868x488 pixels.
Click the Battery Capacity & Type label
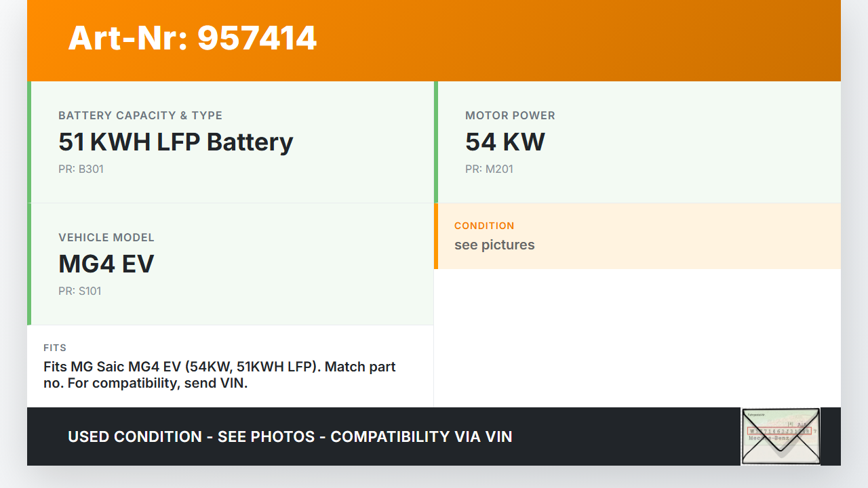(x=140, y=115)
